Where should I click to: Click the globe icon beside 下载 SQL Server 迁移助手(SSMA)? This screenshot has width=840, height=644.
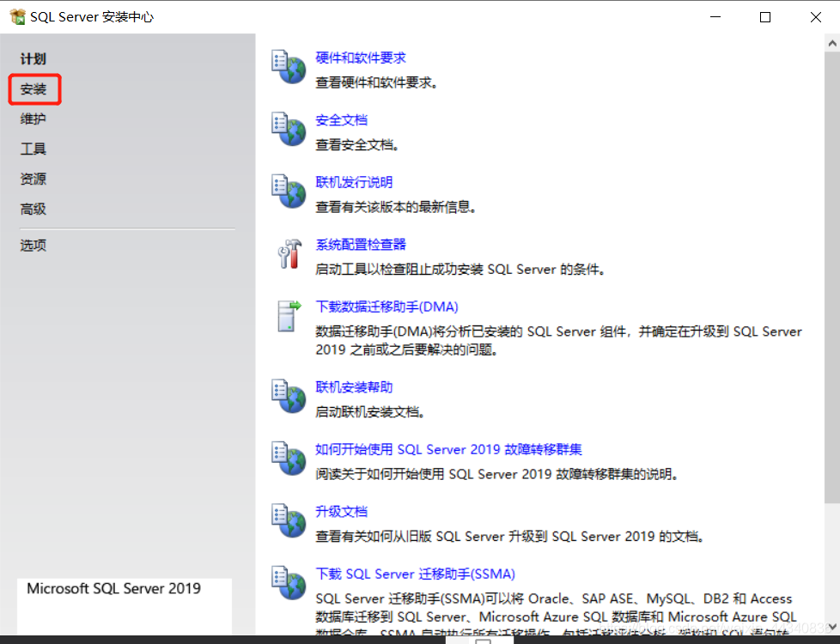pos(289,583)
